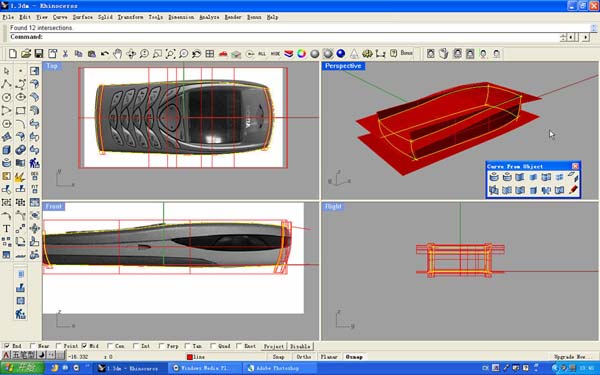Open the Surface menu
The image size is (600, 375).
[x=82, y=17]
